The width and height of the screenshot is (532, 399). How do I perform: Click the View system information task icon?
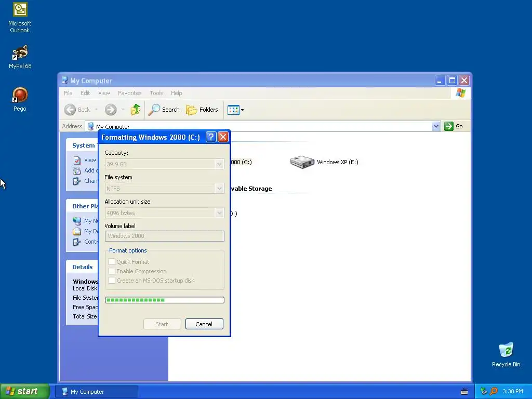click(x=77, y=160)
